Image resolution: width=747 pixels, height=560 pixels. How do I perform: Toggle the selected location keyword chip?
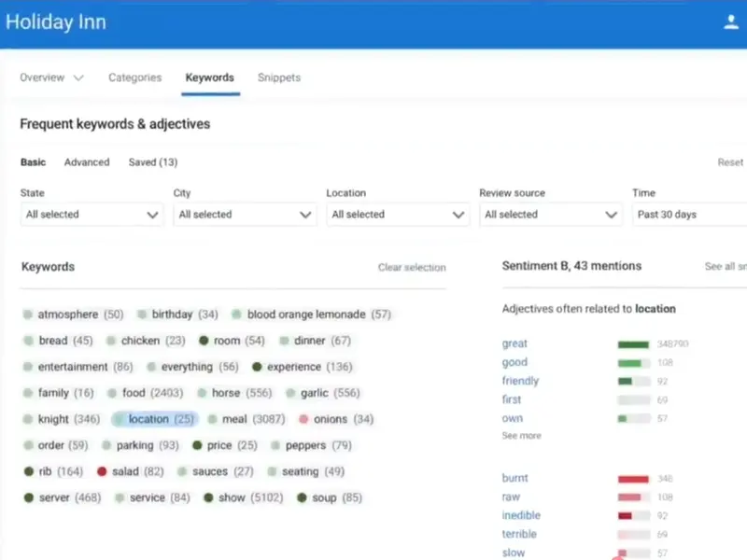click(155, 420)
